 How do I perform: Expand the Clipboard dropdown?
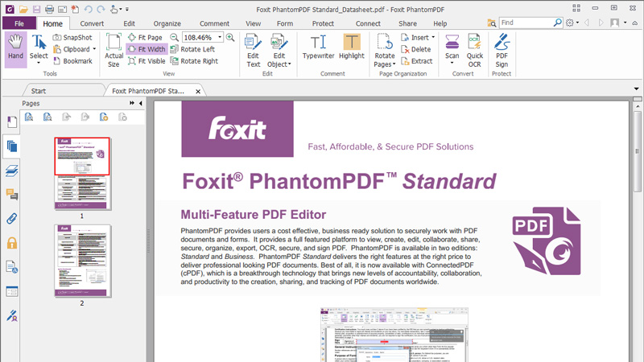(x=78, y=49)
